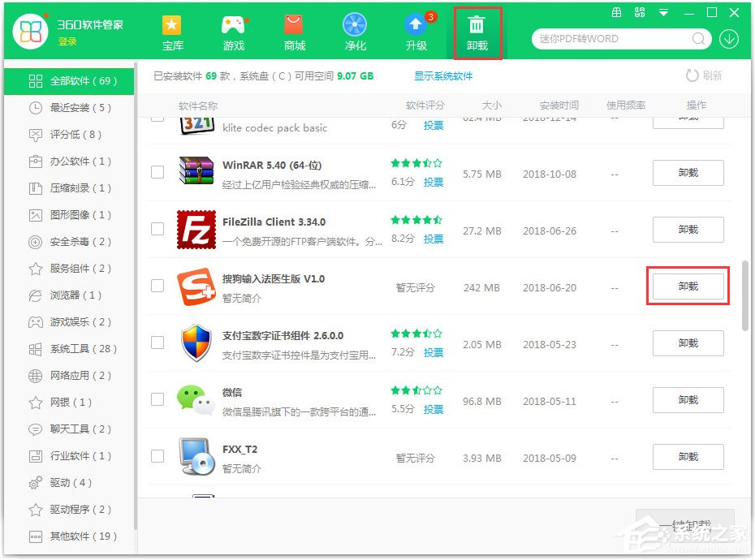Image resolution: width=755 pixels, height=560 pixels.
Task: Click the 显示系统软件 link
Action: [443, 75]
